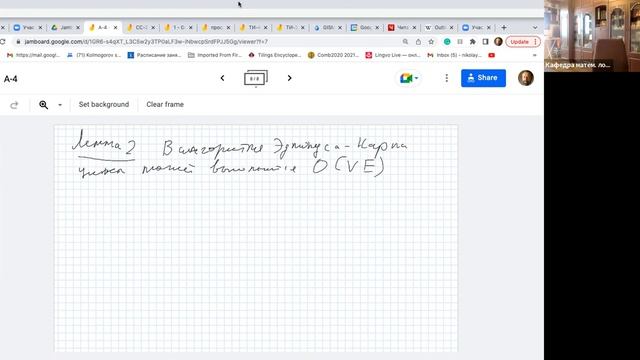The image size is (640, 360).
Task: Select the Кафедра матем. ло... video participant tile
Action: (592, 36)
